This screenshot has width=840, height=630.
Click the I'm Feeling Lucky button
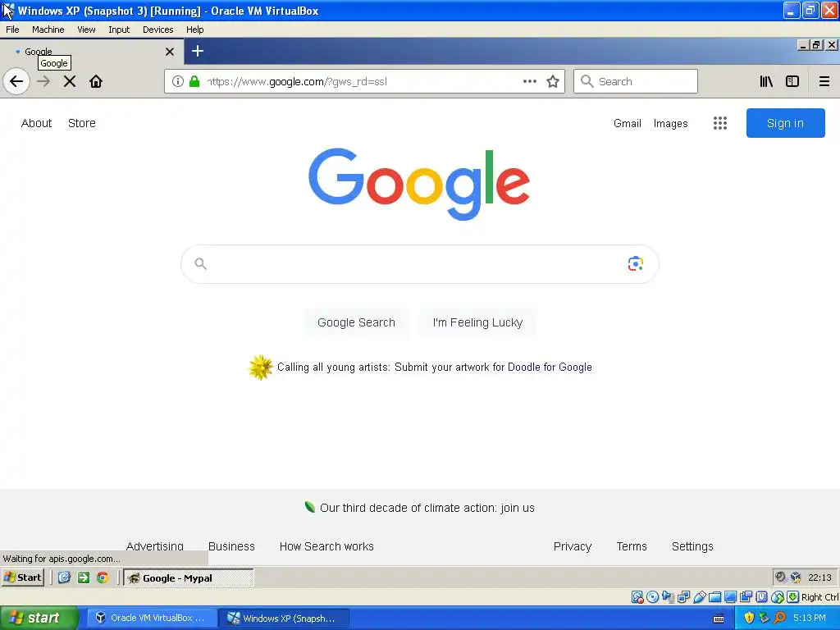pyautogui.click(x=478, y=322)
